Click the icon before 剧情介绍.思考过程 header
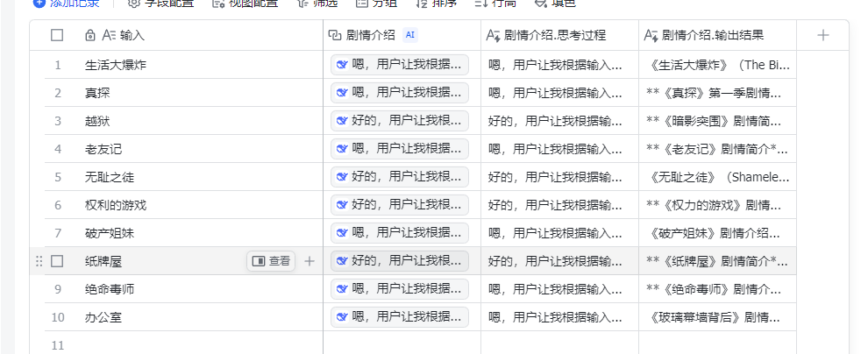Screen dimensions: 868x354 pos(494,35)
